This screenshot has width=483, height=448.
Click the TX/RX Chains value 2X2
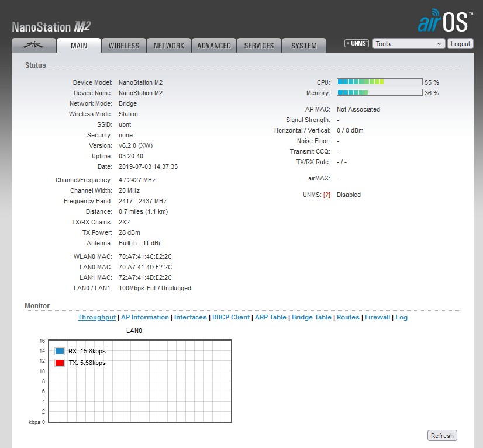pos(124,222)
